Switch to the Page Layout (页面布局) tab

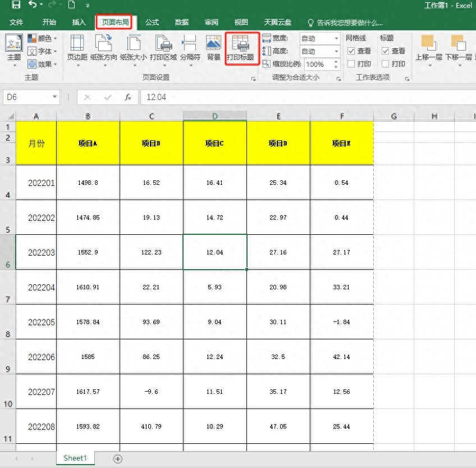115,22
